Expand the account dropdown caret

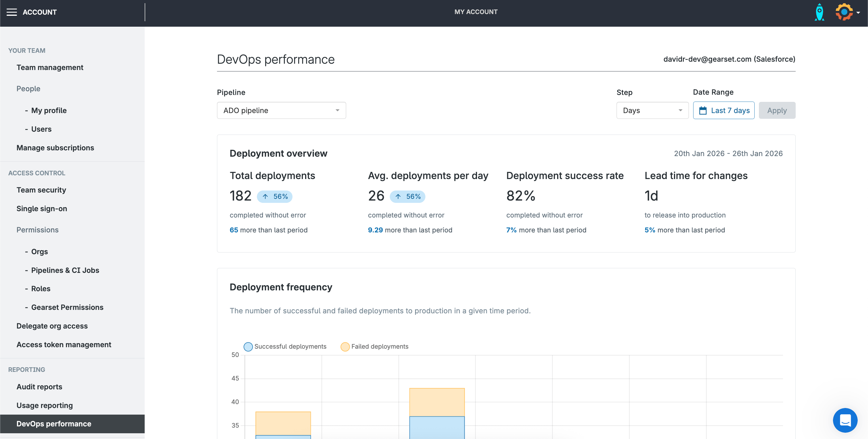(858, 13)
